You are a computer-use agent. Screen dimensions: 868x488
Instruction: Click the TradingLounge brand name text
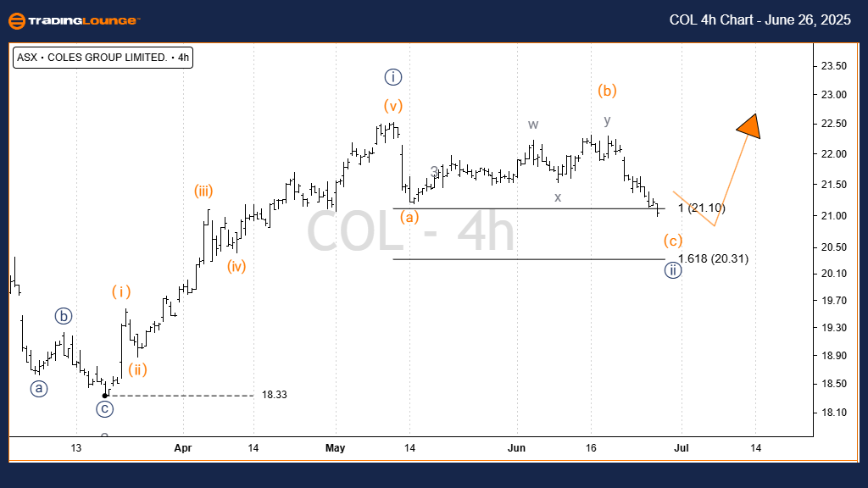pyautogui.click(x=85, y=20)
